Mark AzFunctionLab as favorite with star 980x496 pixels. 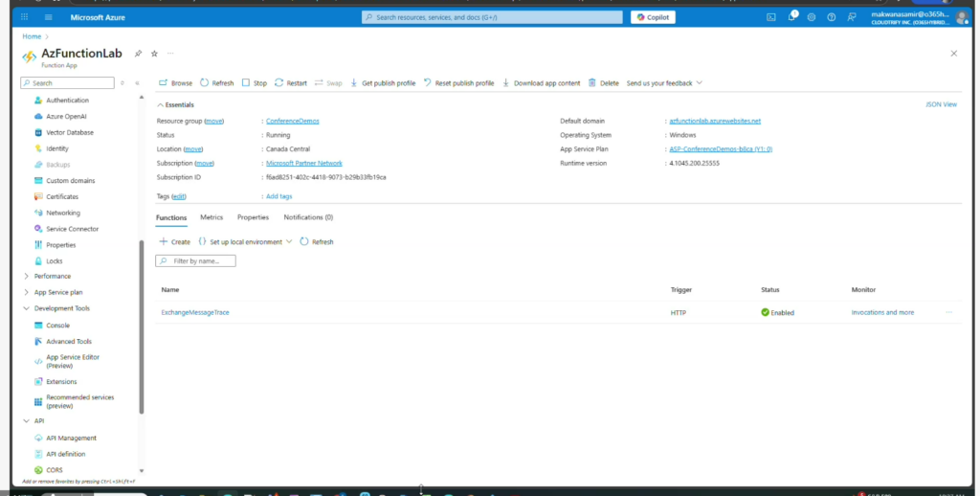pyautogui.click(x=154, y=54)
